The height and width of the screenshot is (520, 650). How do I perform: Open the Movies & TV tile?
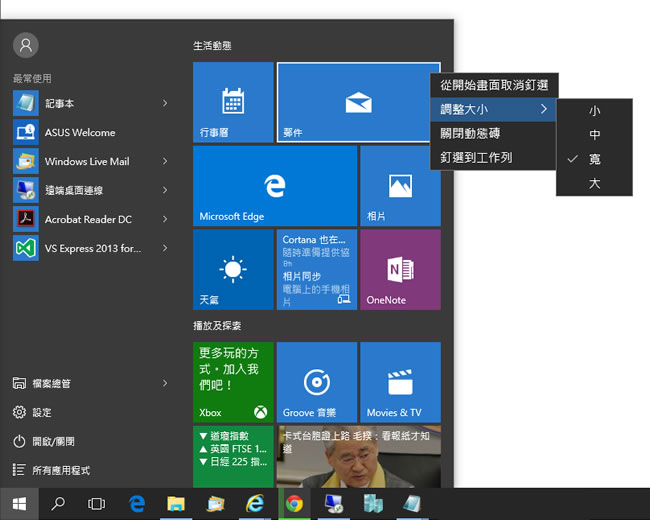400,381
